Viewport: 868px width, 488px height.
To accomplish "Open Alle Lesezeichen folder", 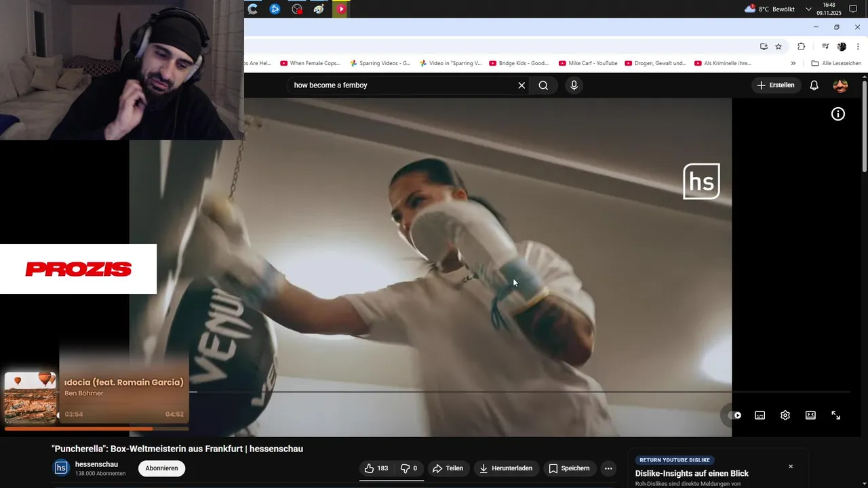I will tap(836, 63).
